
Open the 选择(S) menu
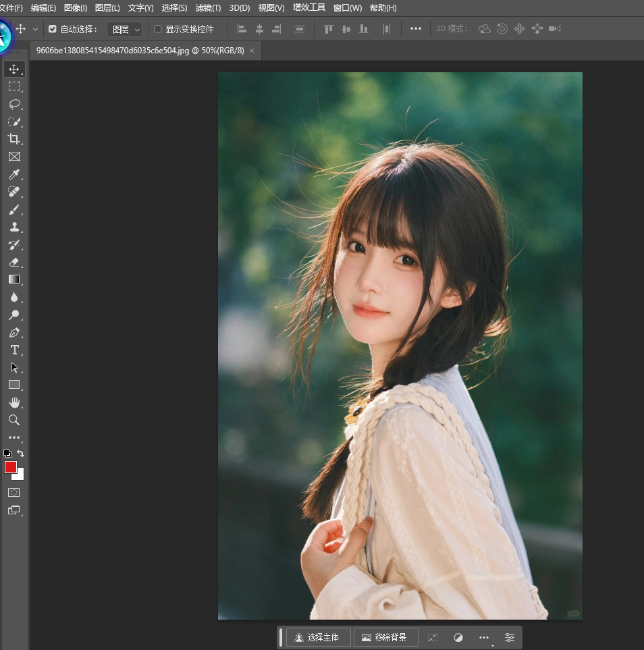pyautogui.click(x=174, y=8)
